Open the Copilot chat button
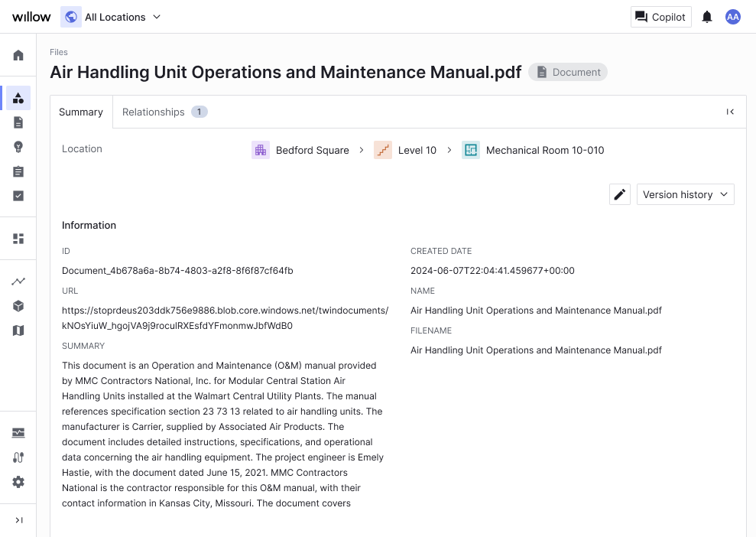 pyautogui.click(x=660, y=17)
